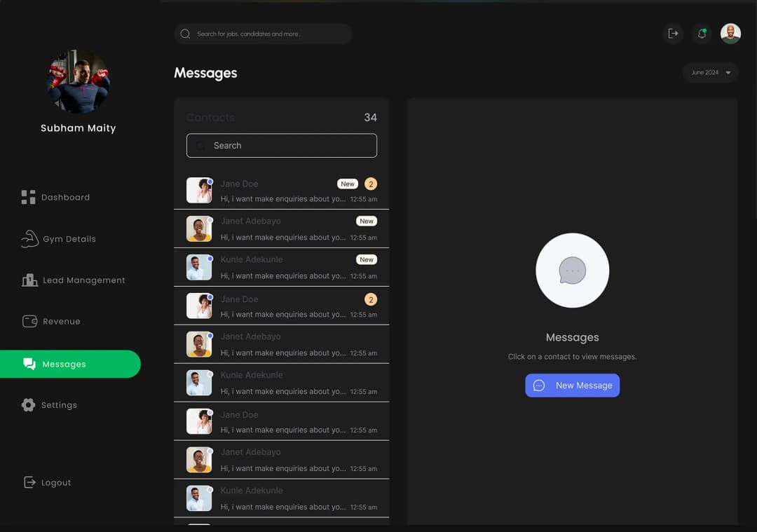Click the exit arrow icon beside the bell
This screenshot has height=532, width=757.
(673, 34)
